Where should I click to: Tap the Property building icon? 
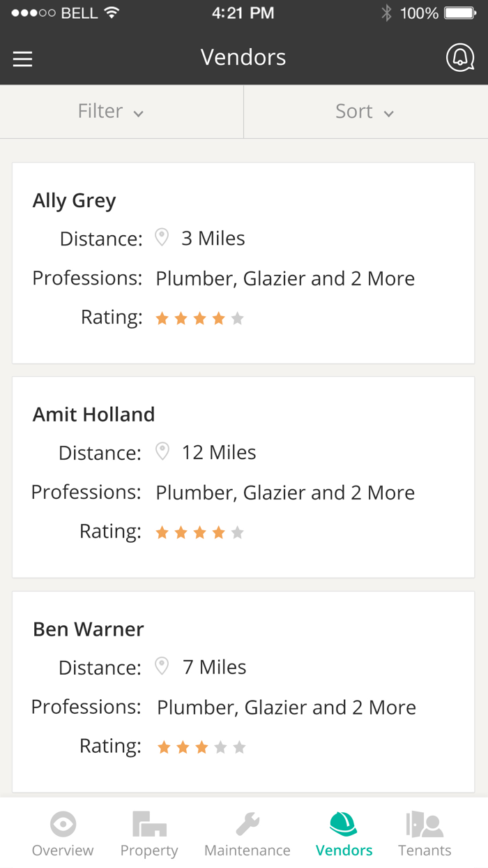(149, 825)
